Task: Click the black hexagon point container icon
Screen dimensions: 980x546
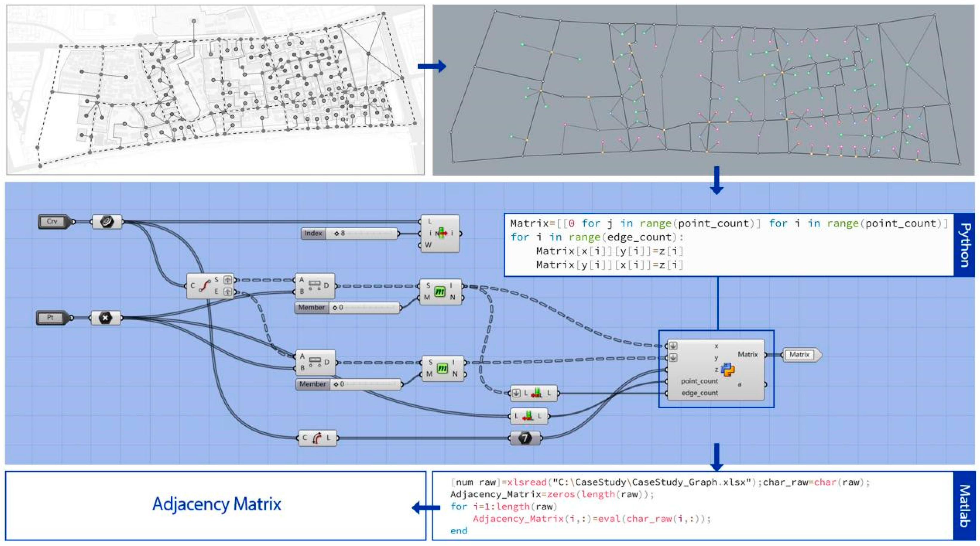Action: coord(106,318)
